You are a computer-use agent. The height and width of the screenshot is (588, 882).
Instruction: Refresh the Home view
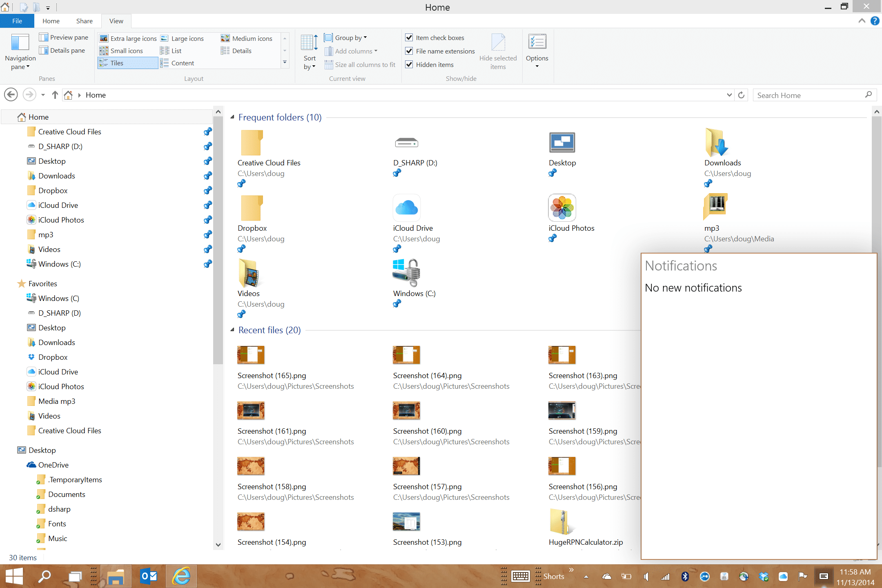point(742,95)
